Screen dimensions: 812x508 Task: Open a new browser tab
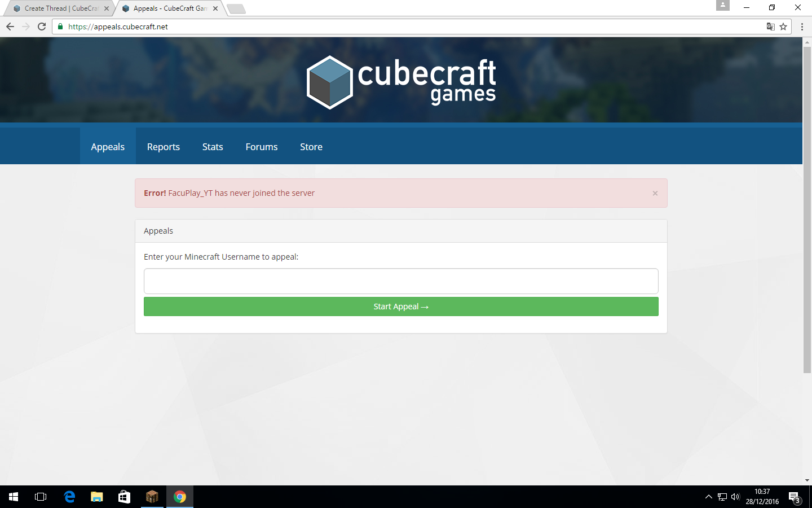236,8
